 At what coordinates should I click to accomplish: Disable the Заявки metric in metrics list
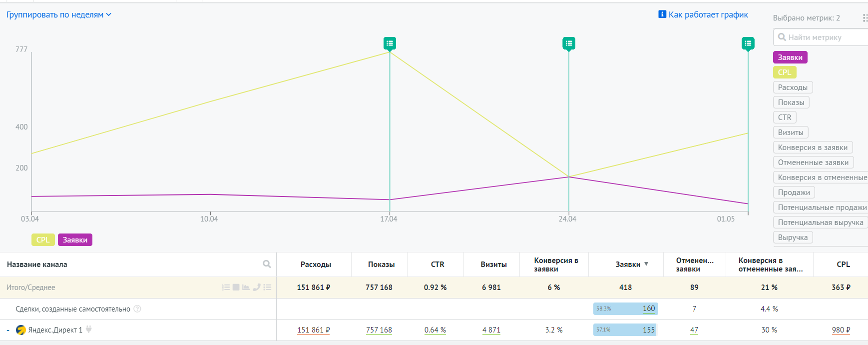point(790,57)
